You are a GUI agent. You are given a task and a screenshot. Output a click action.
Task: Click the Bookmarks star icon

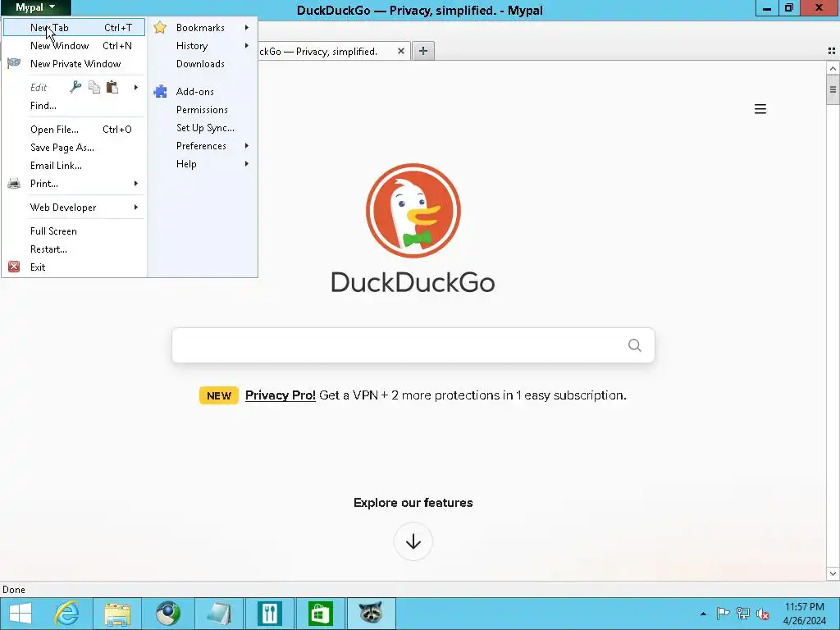pyautogui.click(x=160, y=27)
